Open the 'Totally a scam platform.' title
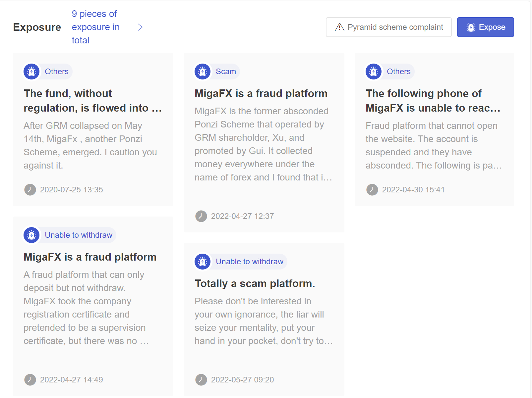 [x=255, y=283]
